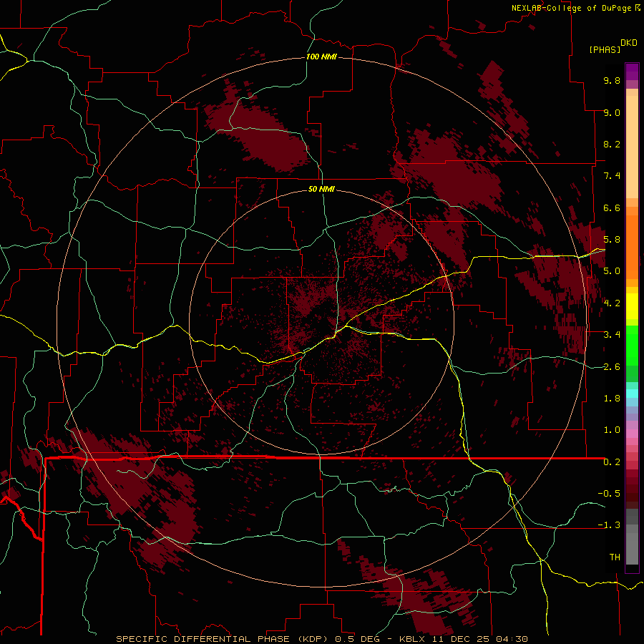Click the 100 NMI range ring label

point(321,57)
